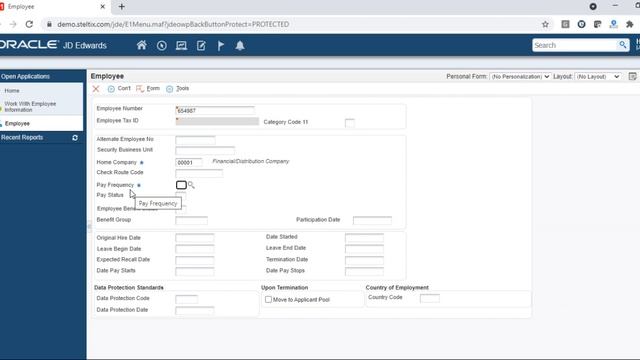Click the Check Route Code field

[199, 173]
